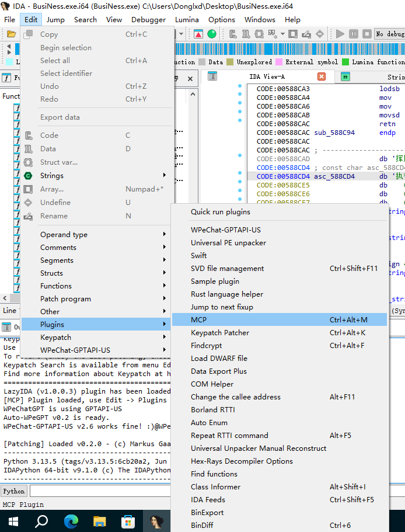This screenshot has height=532, width=405.
Task: Click the Python console language button
Action: click(x=14, y=491)
